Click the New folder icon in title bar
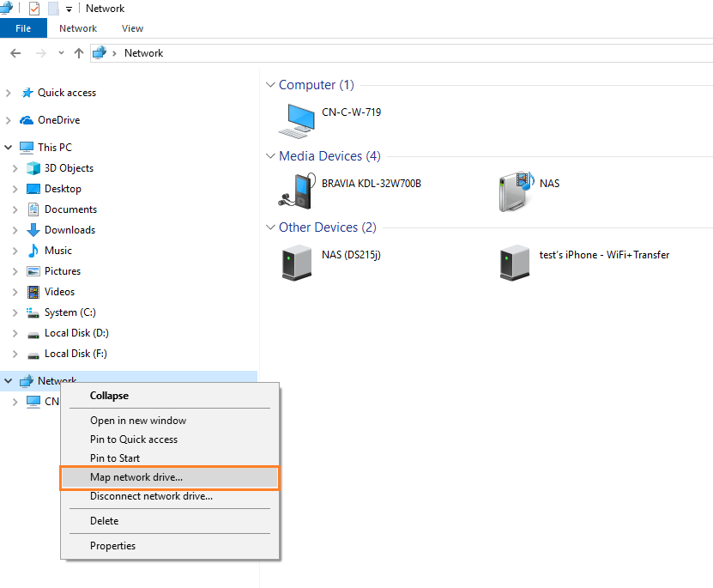This screenshot has width=713, height=588. [53, 9]
